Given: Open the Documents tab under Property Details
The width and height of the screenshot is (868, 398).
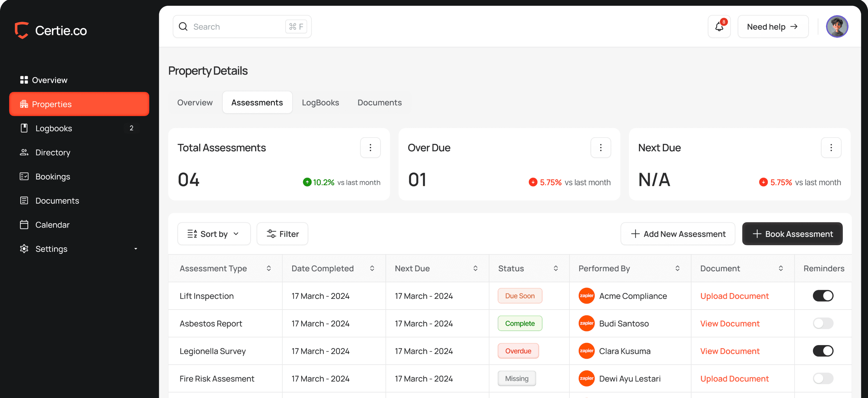Looking at the screenshot, I should coord(379,102).
